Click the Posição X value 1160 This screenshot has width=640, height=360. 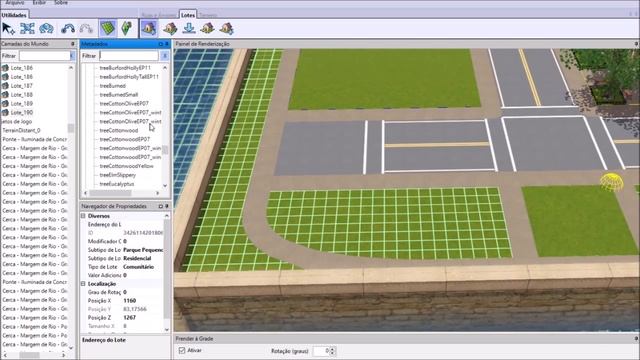pyautogui.click(x=130, y=300)
